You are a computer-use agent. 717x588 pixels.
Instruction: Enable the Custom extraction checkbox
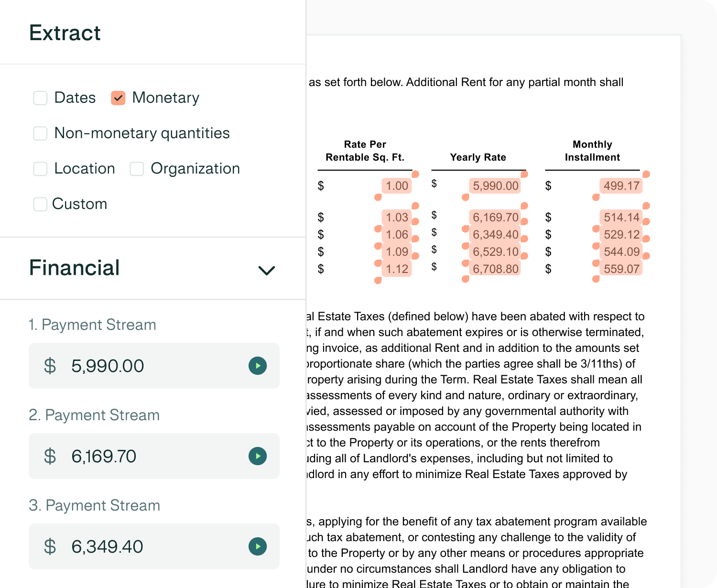coord(40,204)
